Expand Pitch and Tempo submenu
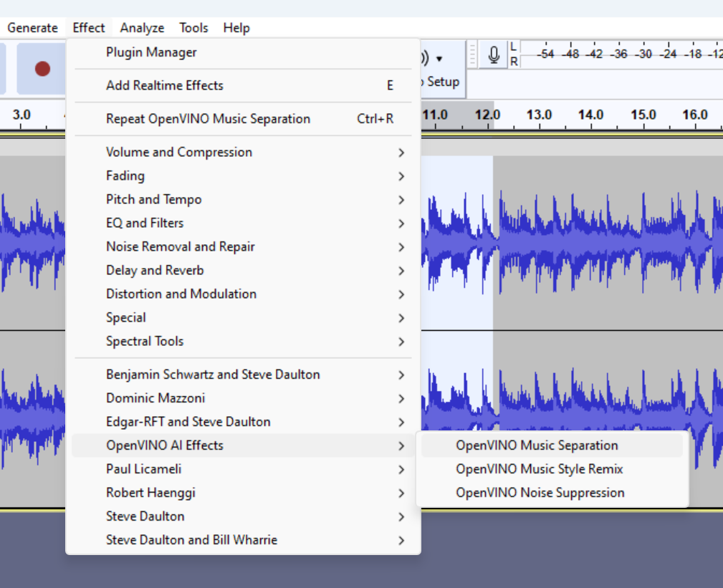Image resolution: width=723 pixels, height=588 pixels. [243, 199]
